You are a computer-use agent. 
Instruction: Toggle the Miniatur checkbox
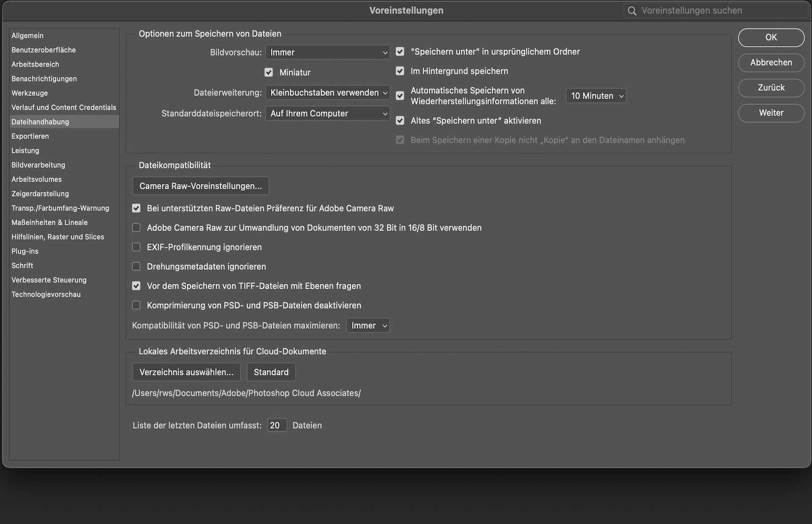pos(269,73)
